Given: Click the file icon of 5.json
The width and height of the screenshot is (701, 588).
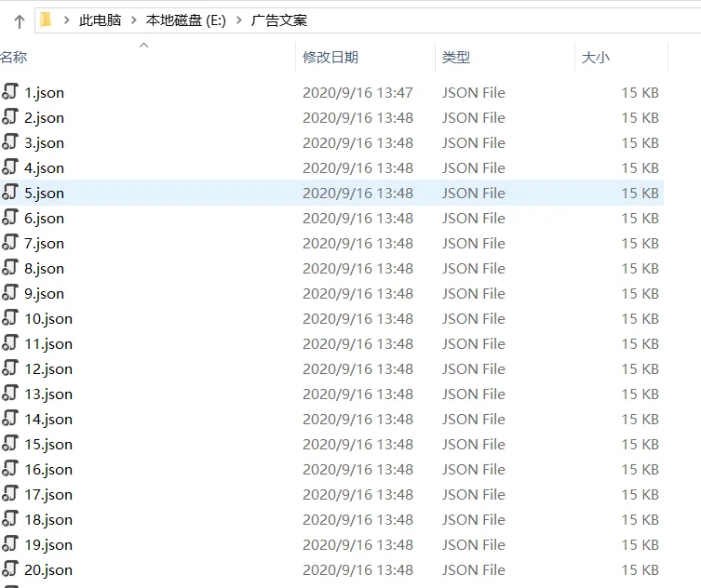Looking at the screenshot, I should (10, 192).
